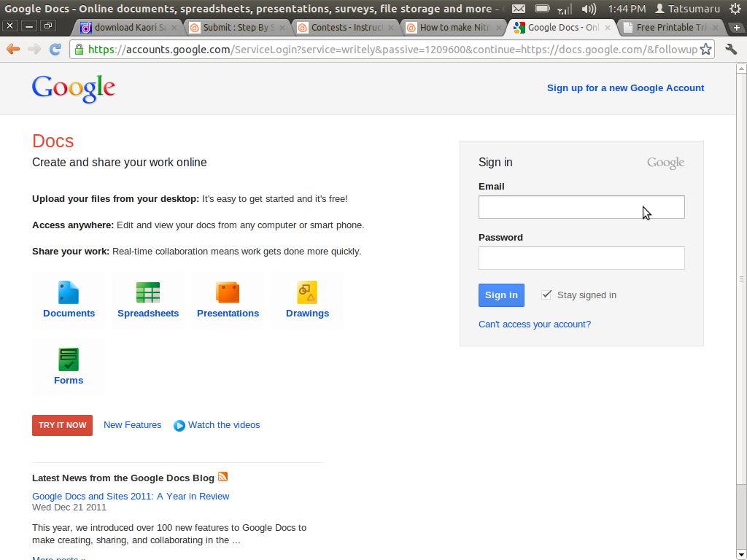
Task: Click the bookmark star in the address bar
Action: (x=706, y=49)
